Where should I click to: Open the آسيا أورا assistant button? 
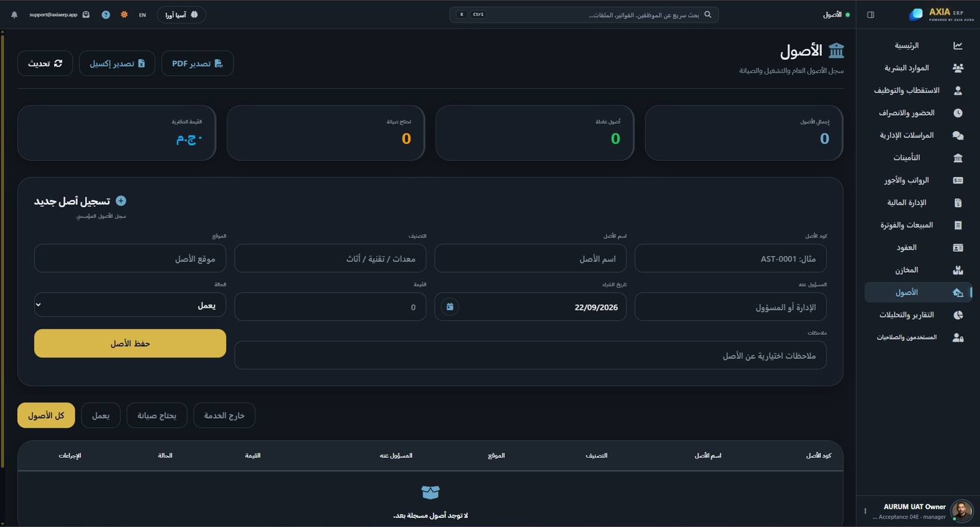tap(181, 15)
